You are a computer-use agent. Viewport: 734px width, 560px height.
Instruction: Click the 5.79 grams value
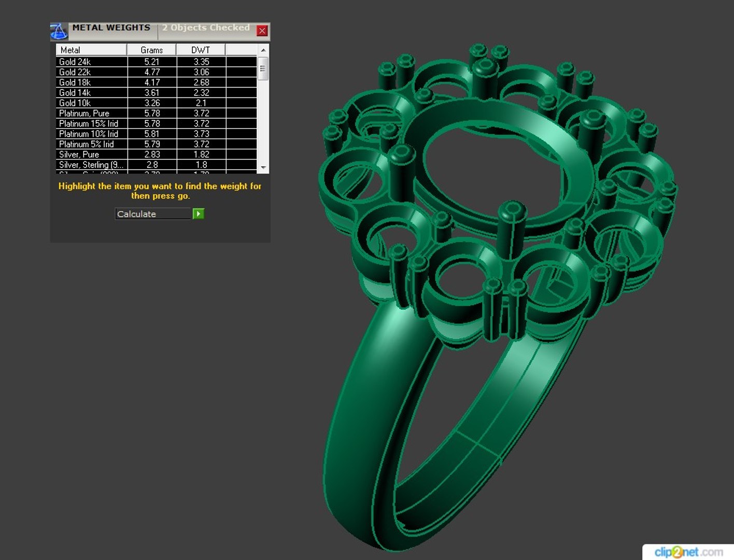[152, 144]
